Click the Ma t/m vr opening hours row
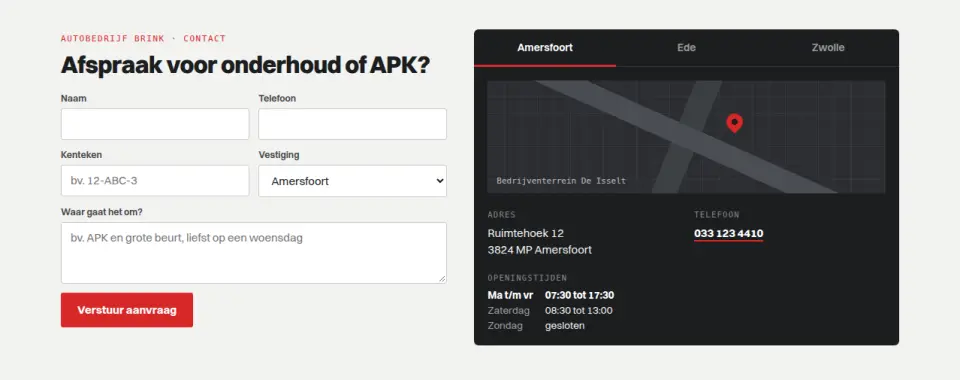960x380 pixels. (550, 295)
